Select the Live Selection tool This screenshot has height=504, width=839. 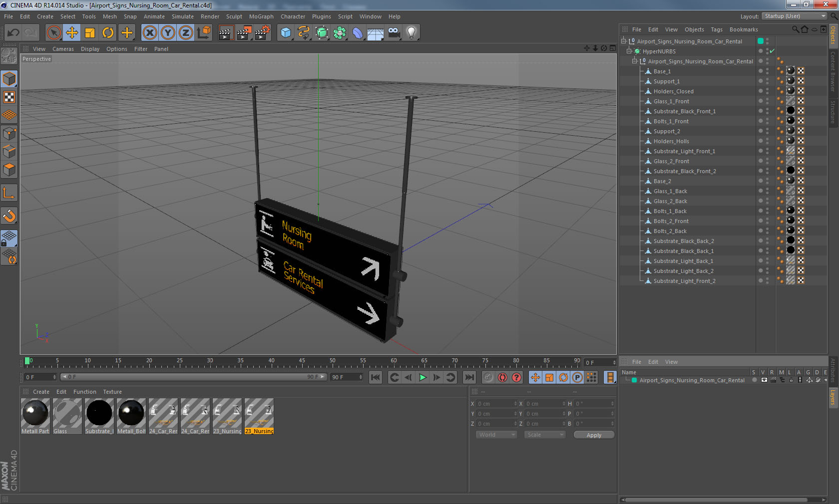click(x=53, y=33)
